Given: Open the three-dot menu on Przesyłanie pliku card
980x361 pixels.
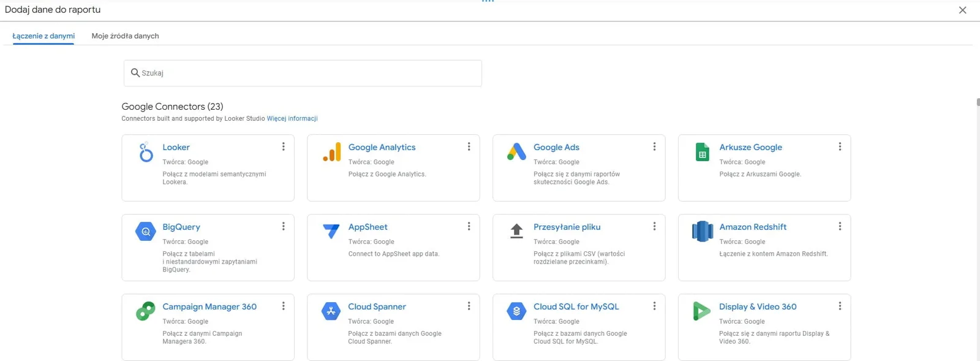Looking at the screenshot, I should click(654, 226).
